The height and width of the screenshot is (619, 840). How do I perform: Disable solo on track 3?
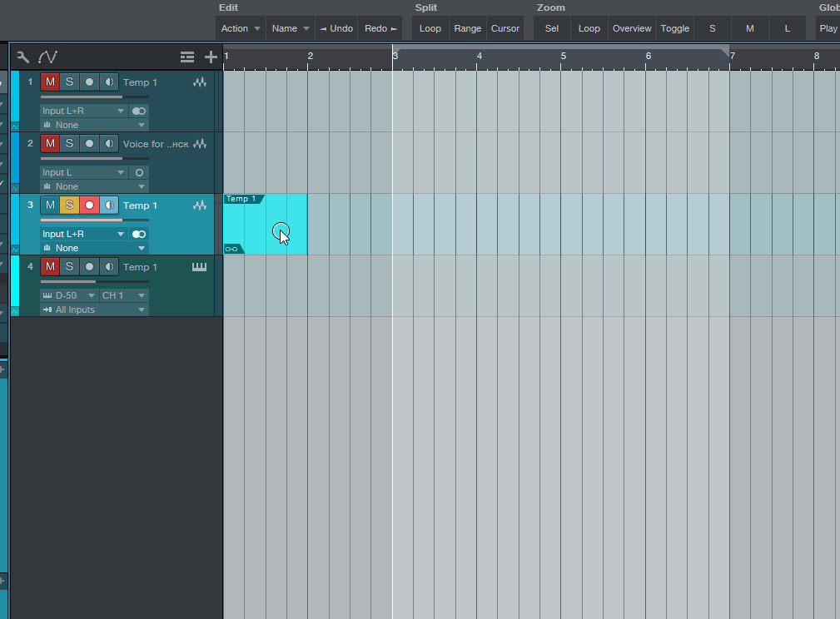point(69,205)
